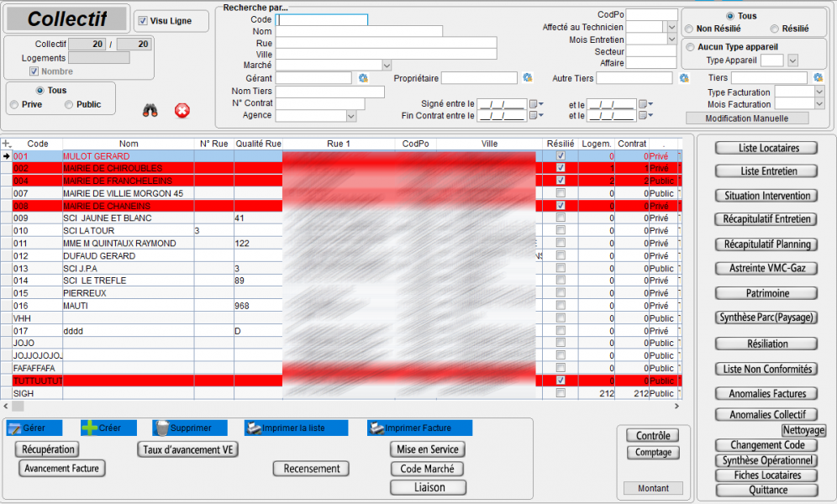Screen dimensions: 837x504
Task: Toggle Résilié checkbox for MULOT GERARD
Action: tap(561, 155)
